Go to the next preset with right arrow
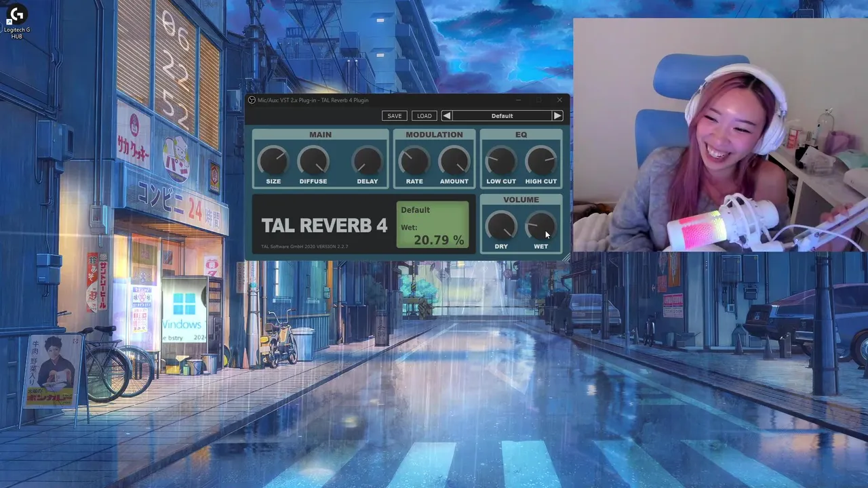The width and height of the screenshot is (868, 488). (557, 116)
